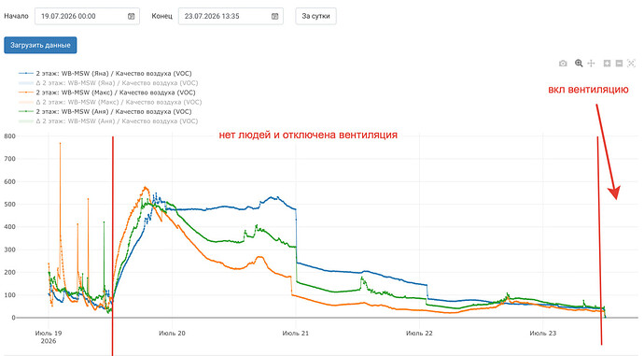Show the faded Δ Яна VOC series
644x356 pixels.
pos(108,83)
